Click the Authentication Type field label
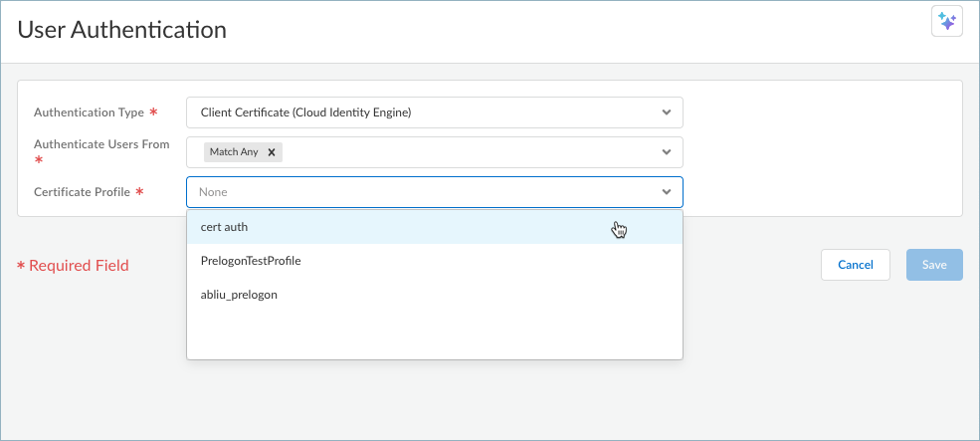This screenshot has width=980, height=441. point(90,112)
